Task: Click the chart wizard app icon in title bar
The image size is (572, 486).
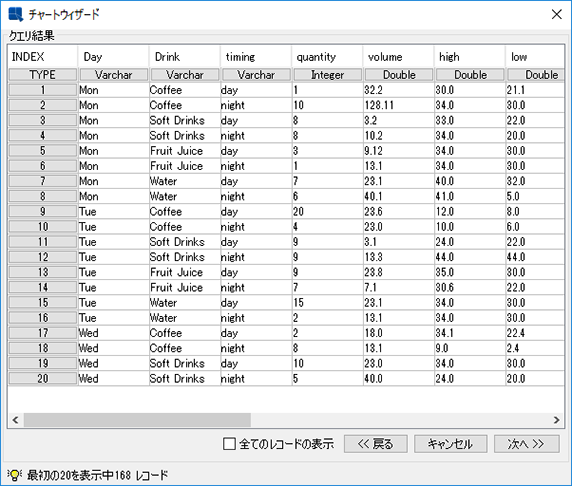Action: pyautogui.click(x=15, y=14)
